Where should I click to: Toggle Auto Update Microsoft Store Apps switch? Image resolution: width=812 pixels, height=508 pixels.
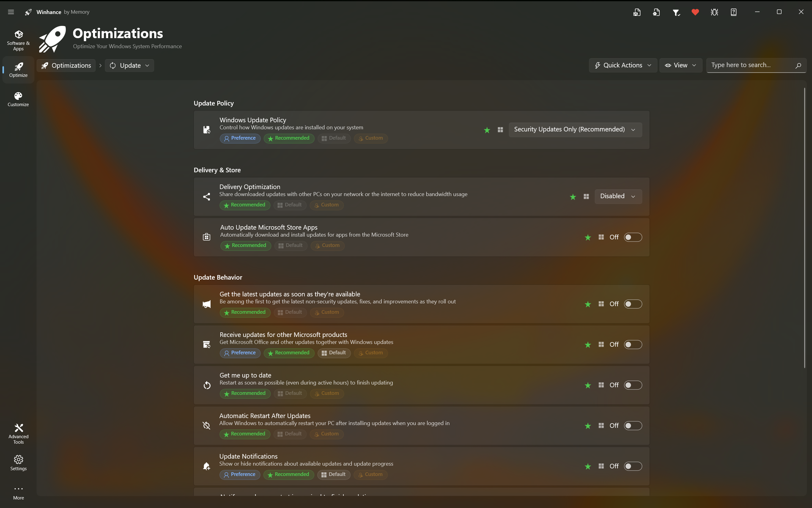[633, 237]
